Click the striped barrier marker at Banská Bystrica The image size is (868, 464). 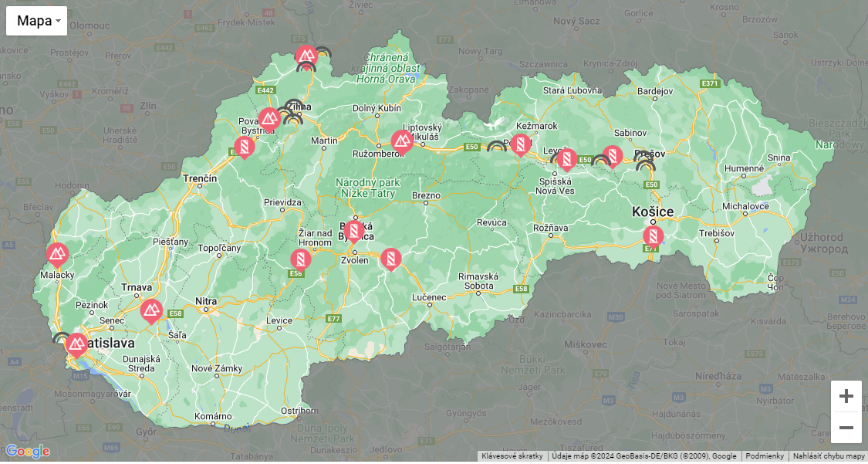point(355,230)
